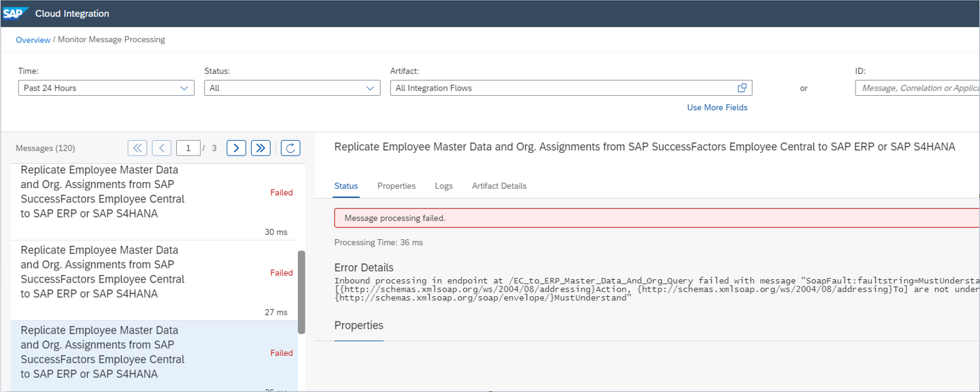980x392 pixels.
Task: Switch to the Properties tab
Action: click(x=396, y=186)
